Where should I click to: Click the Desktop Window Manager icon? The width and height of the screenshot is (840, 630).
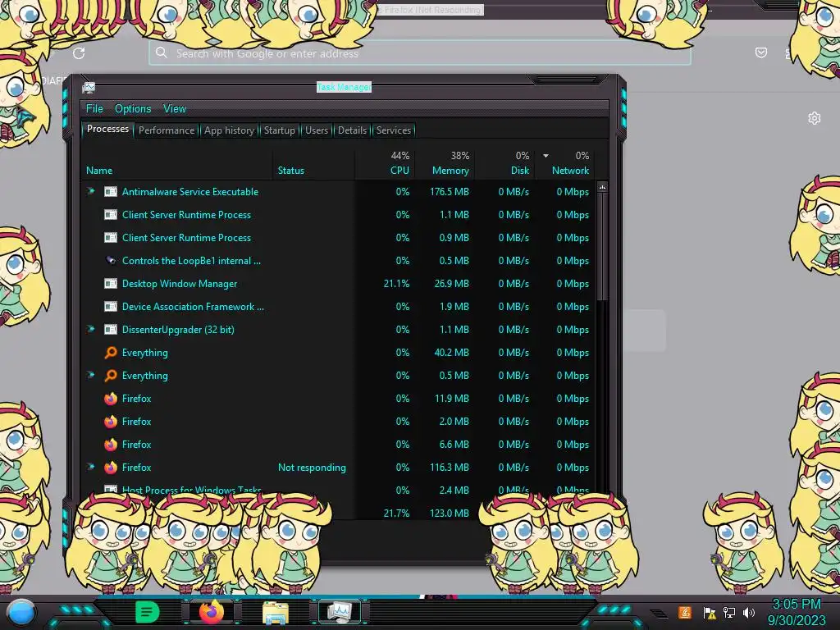pos(111,284)
